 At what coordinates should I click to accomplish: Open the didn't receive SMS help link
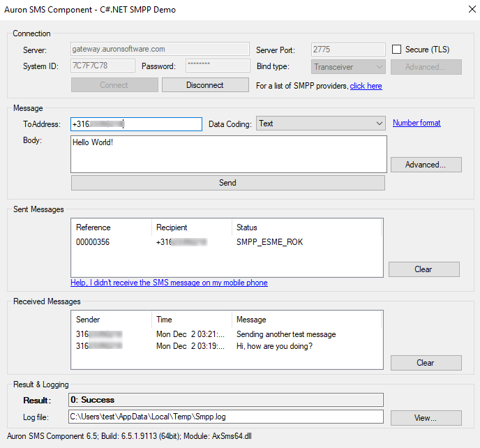(169, 283)
